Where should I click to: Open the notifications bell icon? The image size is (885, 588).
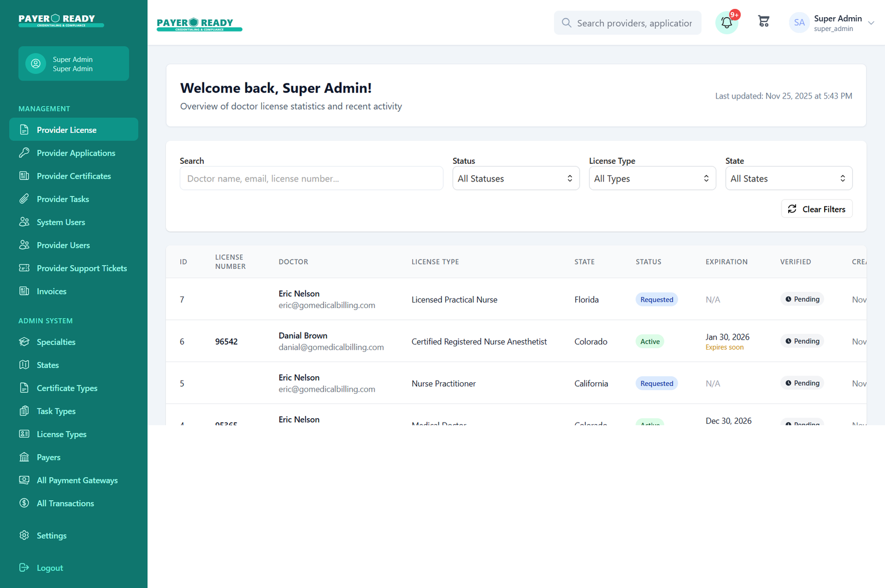pos(726,23)
